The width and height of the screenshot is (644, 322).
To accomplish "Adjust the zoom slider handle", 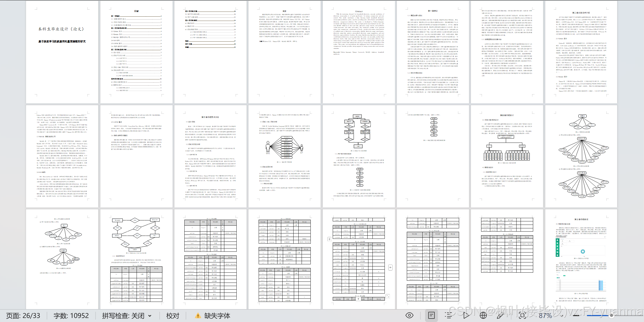I will click(612, 316).
